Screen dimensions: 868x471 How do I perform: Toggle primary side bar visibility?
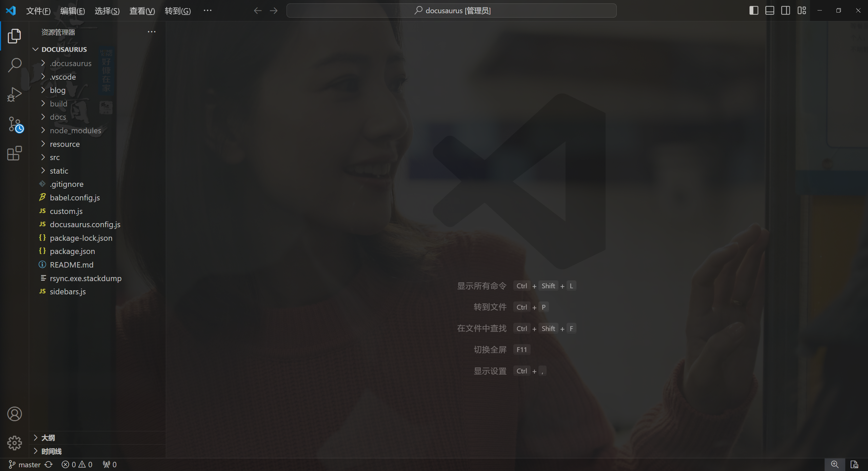pos(754,11)
